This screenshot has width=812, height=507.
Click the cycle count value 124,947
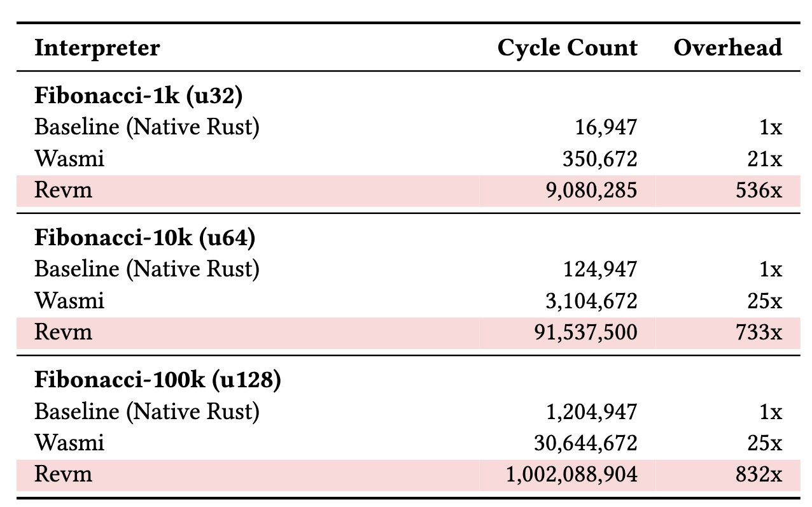[600, 270]
